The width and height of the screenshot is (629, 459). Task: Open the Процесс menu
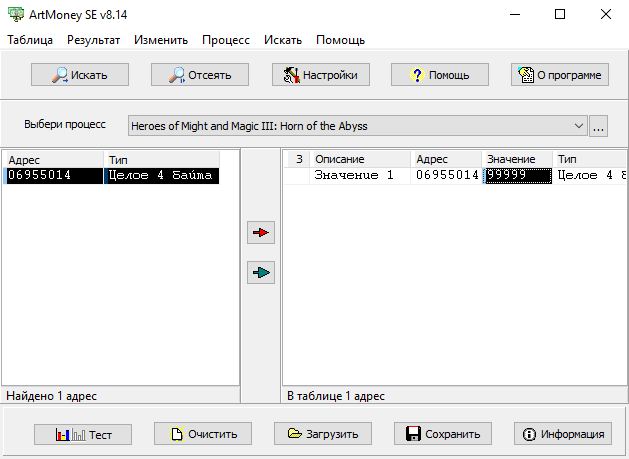click(226, 40)
